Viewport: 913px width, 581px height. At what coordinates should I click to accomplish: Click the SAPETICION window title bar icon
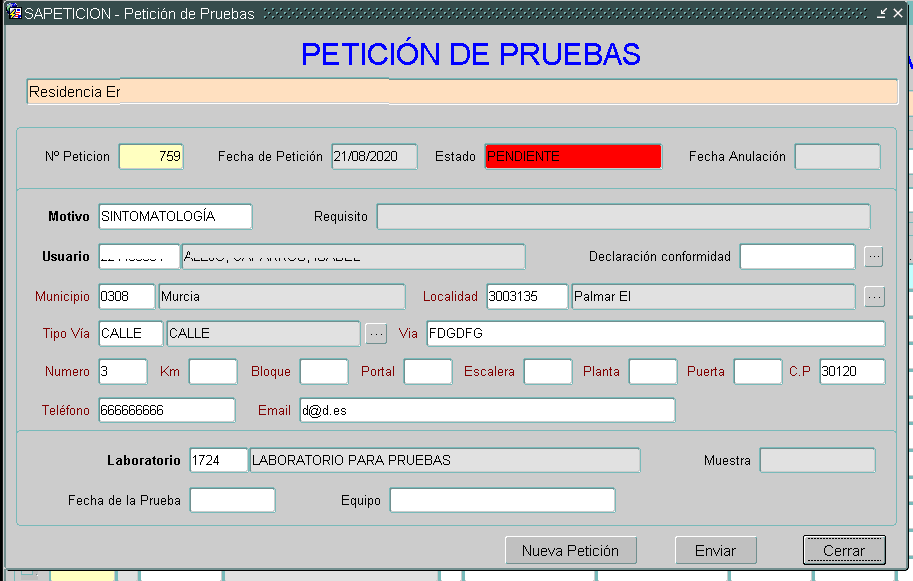coord(14,13)
